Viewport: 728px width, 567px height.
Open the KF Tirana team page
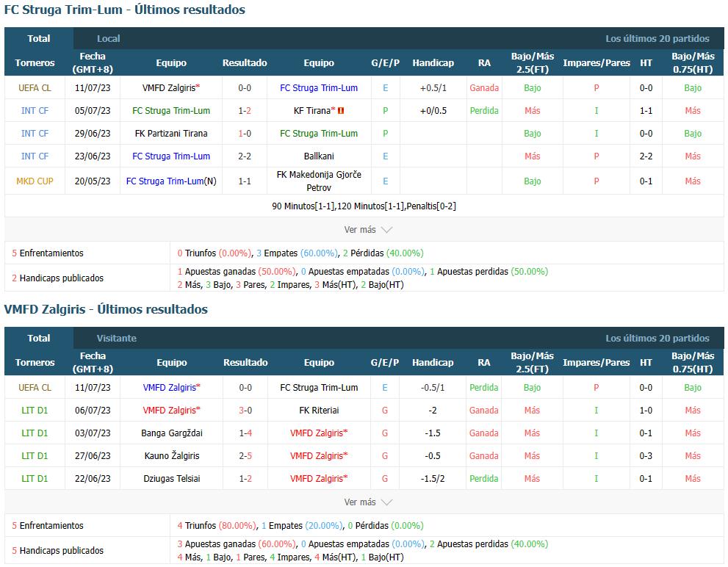pos(312,110)
